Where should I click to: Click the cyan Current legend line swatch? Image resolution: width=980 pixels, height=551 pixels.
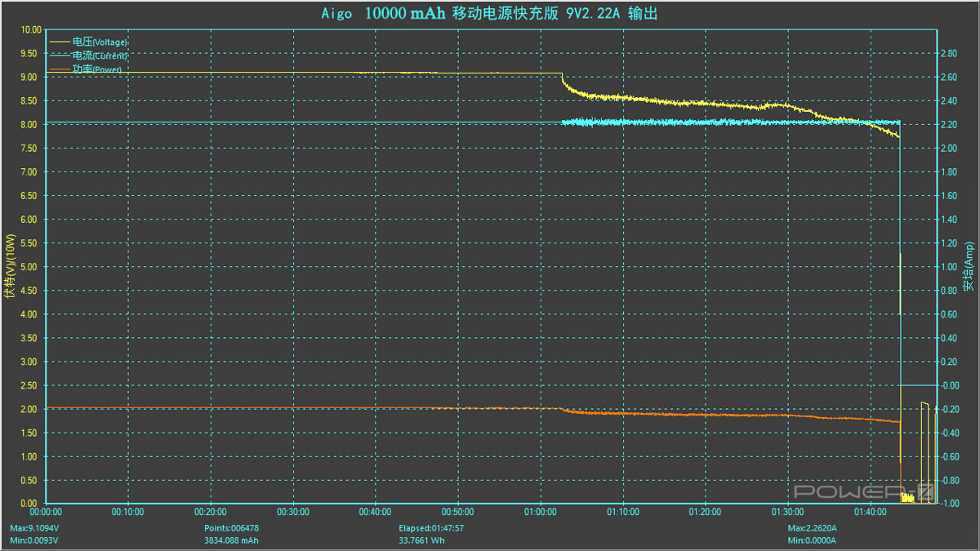(60, 56)
